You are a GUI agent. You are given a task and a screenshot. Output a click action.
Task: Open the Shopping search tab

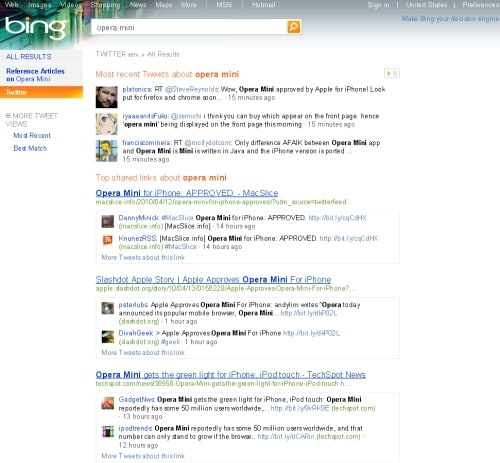click(105, 5)
